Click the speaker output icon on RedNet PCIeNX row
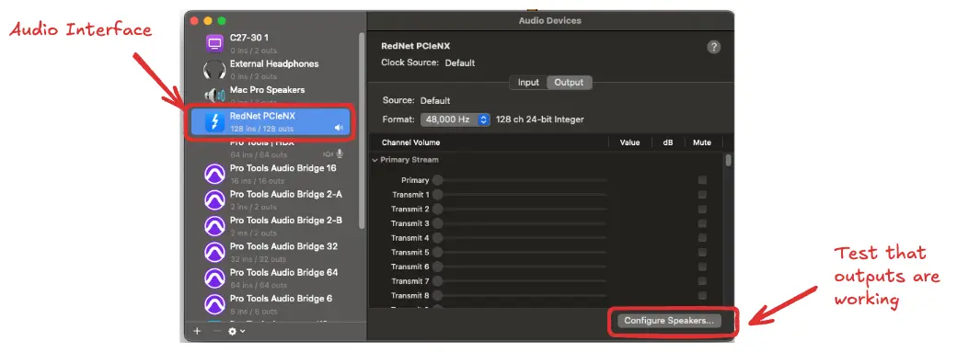Image resolution: width=980 pixels, height=352 pixels. (339, 128)
